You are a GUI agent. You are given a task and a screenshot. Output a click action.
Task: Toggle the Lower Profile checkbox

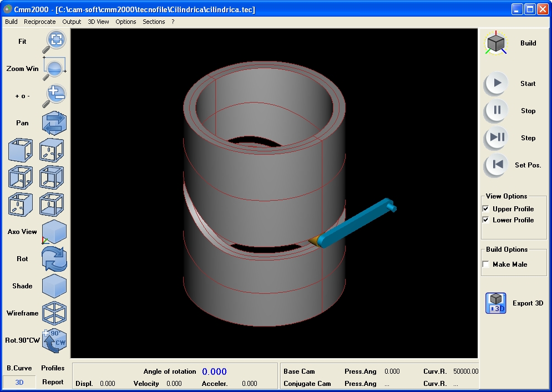pyautogui.click(x=486, y=220)
